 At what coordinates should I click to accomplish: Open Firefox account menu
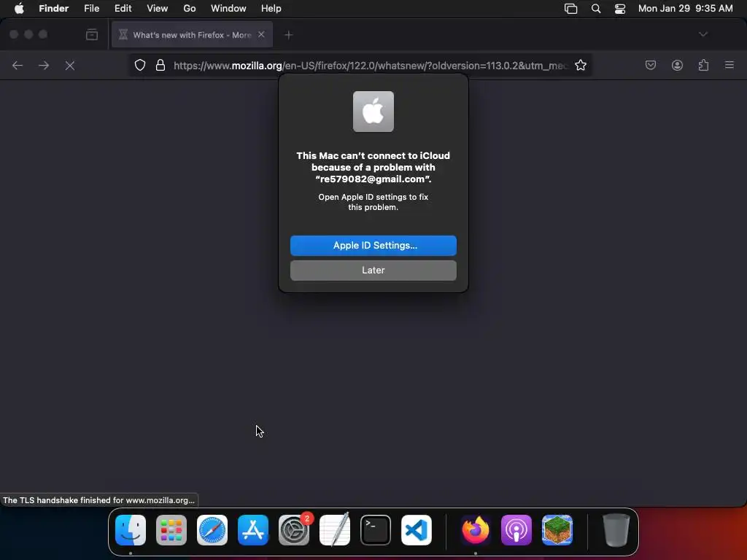[x=677, y=65]
